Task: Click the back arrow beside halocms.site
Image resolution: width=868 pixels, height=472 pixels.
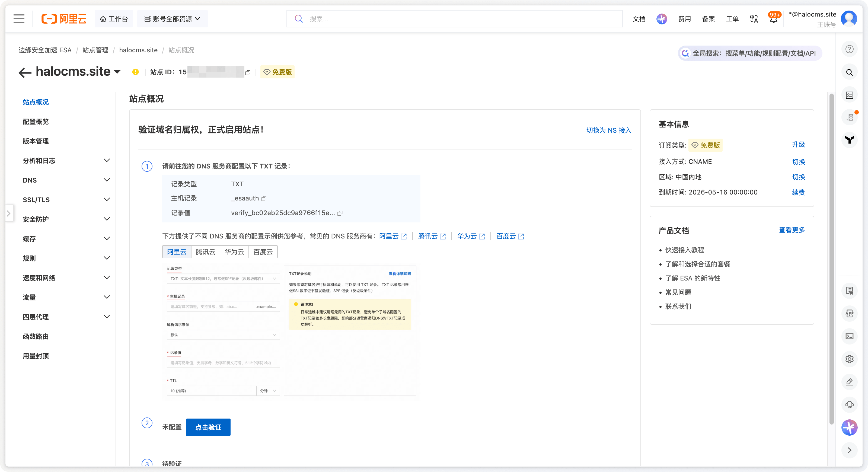Action: pos(25,72)
